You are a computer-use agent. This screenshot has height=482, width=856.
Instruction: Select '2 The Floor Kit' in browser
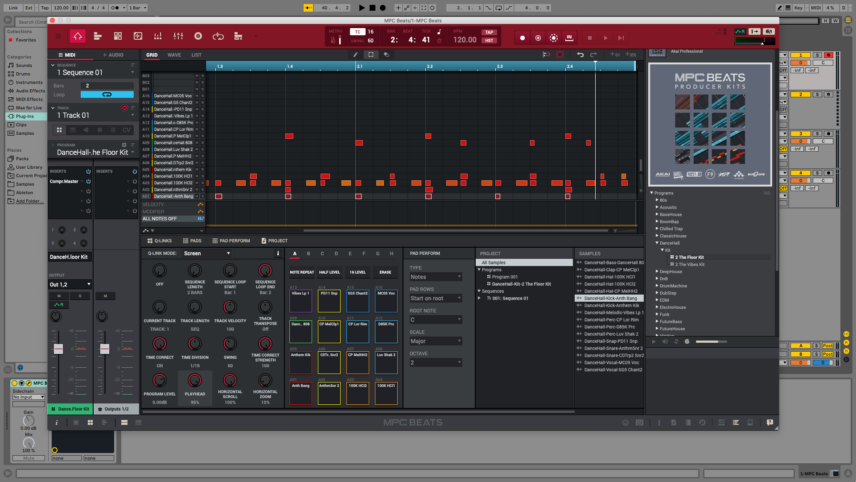tap(689, 257)
